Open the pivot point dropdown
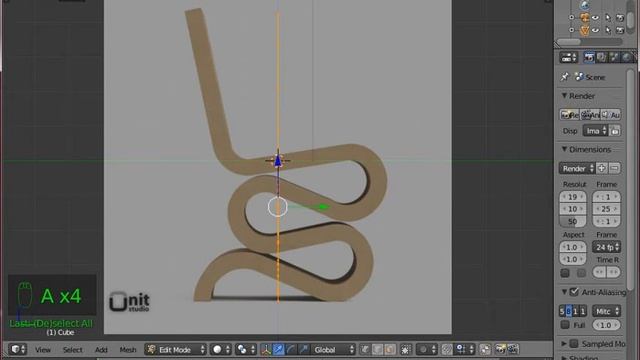The width and height of the screenshot is (640, 360). pyautogui.click(x=245, y=349)
